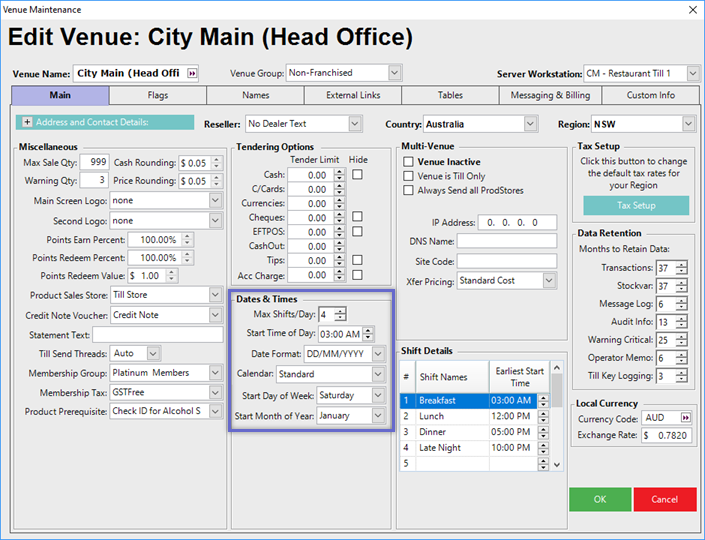Increase the Max Shifts/Day spinner value
Image resolution: width=705 pixels, height=540 pixels.
(340, 311)
